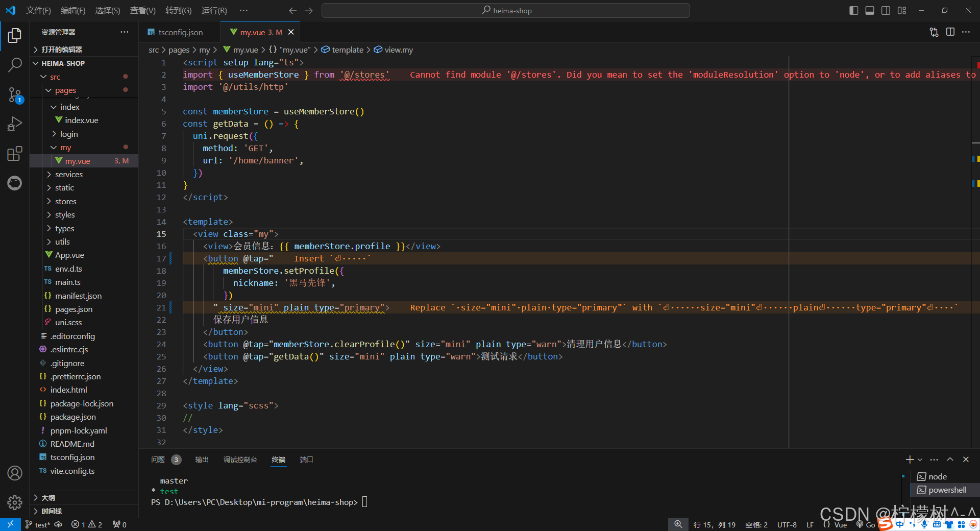Click the template breadcrumb item
This screenshot has height=531, width=980.
click(x=348, y=50)
